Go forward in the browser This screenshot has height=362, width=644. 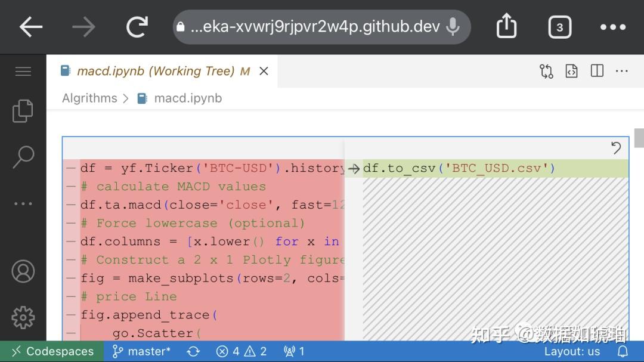(x=84, y=27)
